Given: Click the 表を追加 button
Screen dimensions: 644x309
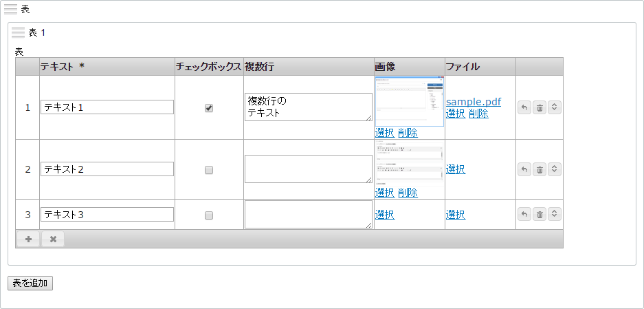Looking at the screenshot, I should click(x=30, y=283).
